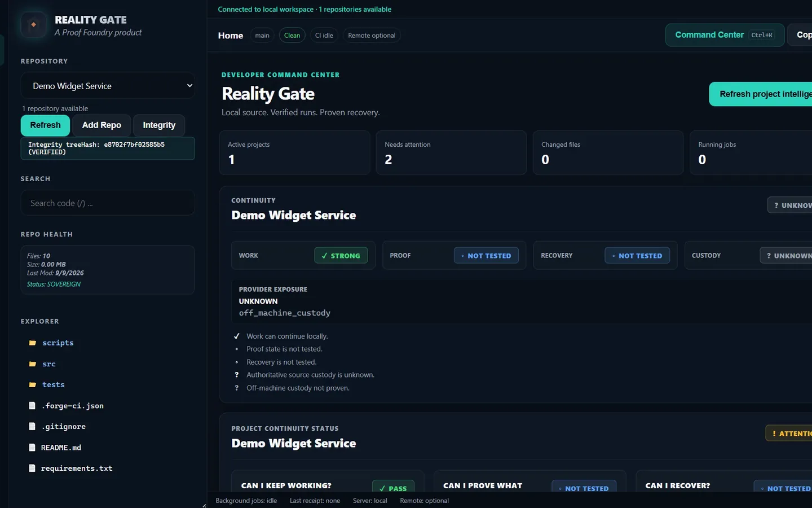Click 'Background jobs: idle' in status bar
Image resolution: width=812 pixels, height=508 pixels.
[x=246, y=501]
